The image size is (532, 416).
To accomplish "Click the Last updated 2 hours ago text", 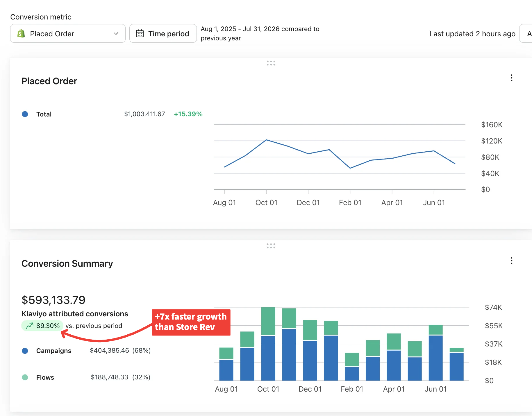I will click(472, 34).
